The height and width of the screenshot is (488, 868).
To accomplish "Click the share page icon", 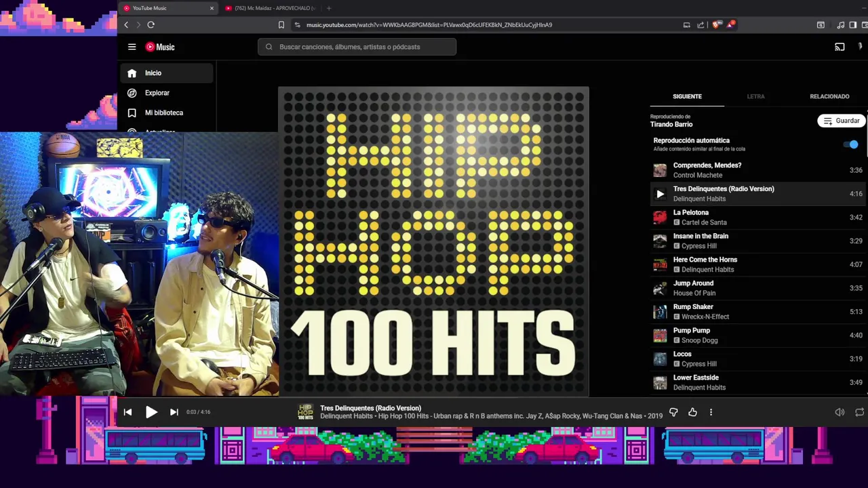I will (x=701, y=25).
